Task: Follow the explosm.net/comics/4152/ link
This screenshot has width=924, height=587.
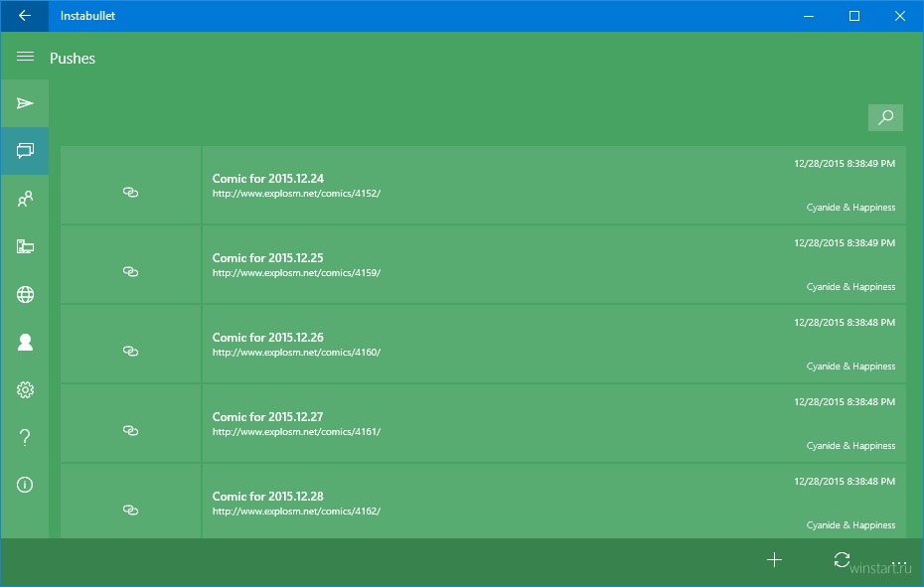Action: [x=296, y=194]
